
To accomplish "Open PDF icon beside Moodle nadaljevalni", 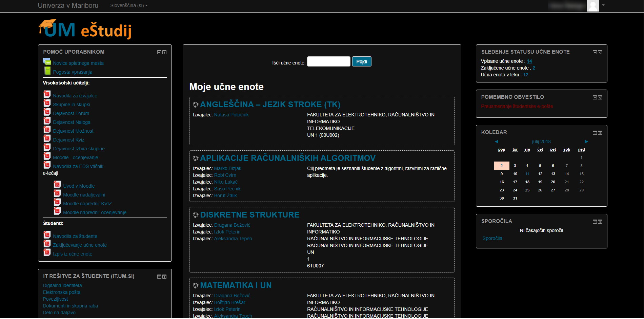I will click(x=57, y=193).
